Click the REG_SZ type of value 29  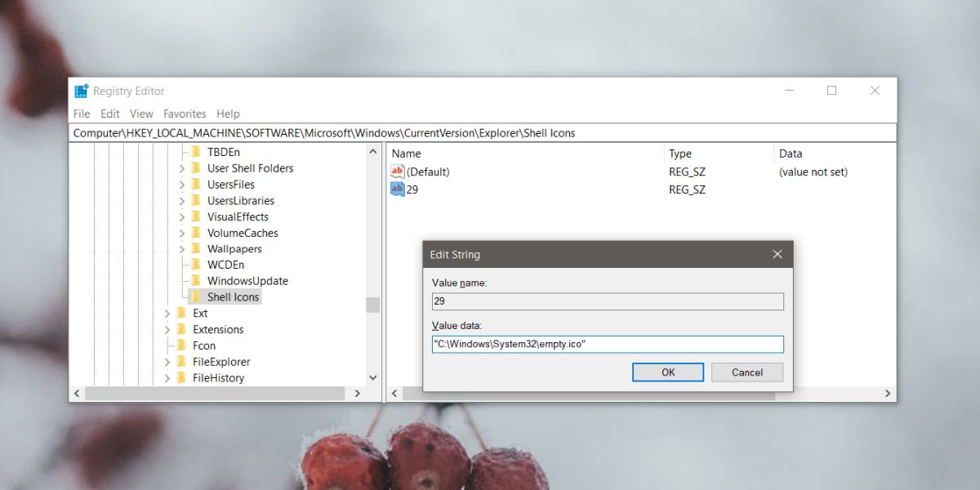coord(687,189)
